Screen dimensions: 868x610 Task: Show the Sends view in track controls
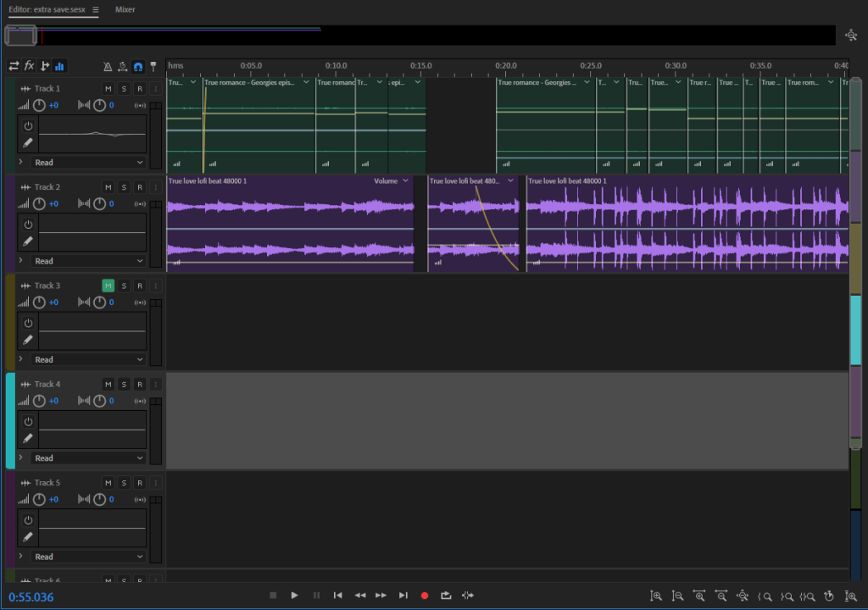[45, 66]
